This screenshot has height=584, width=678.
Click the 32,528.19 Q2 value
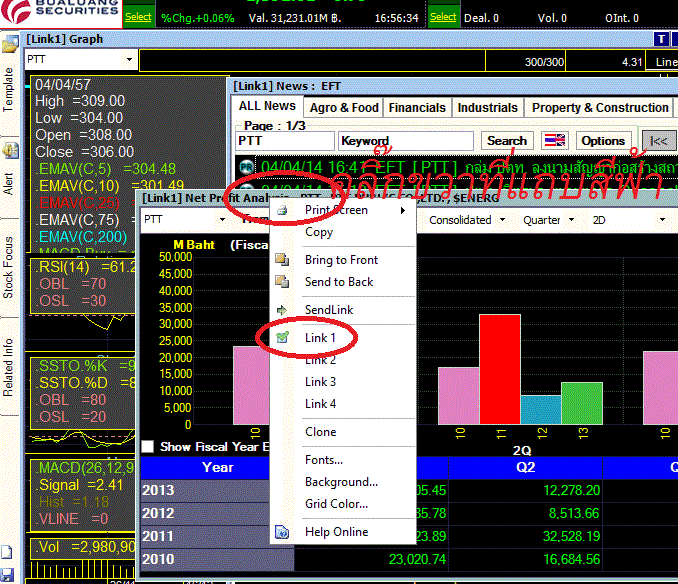[572, 536]
